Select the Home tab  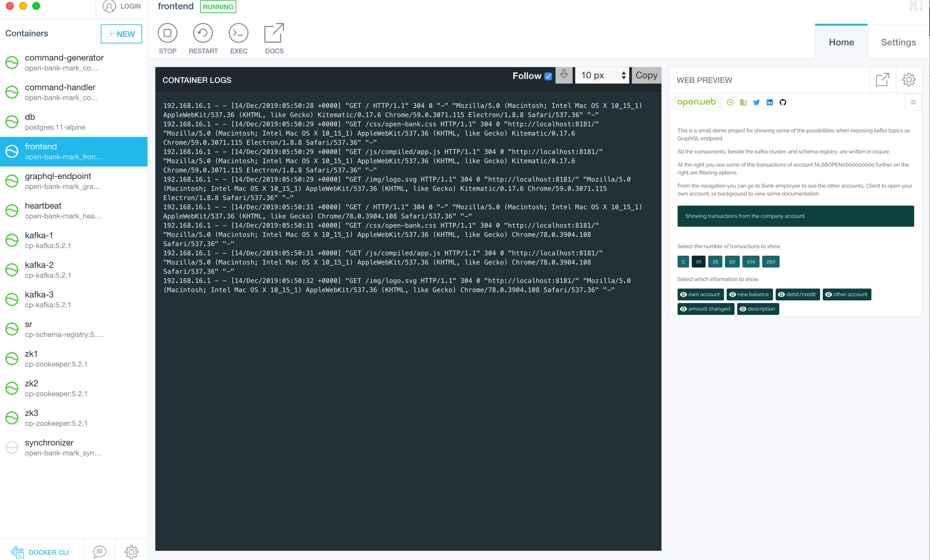coord(841,42)
